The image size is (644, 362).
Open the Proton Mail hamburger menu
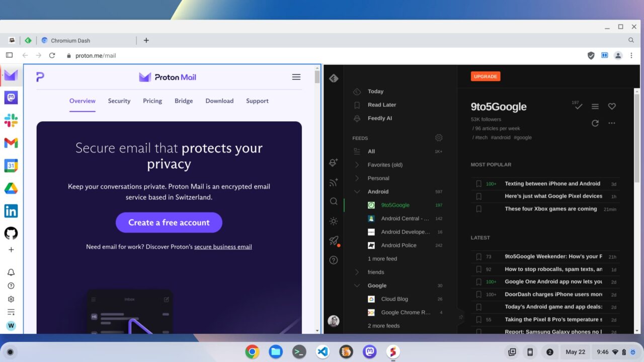[296, 77]
